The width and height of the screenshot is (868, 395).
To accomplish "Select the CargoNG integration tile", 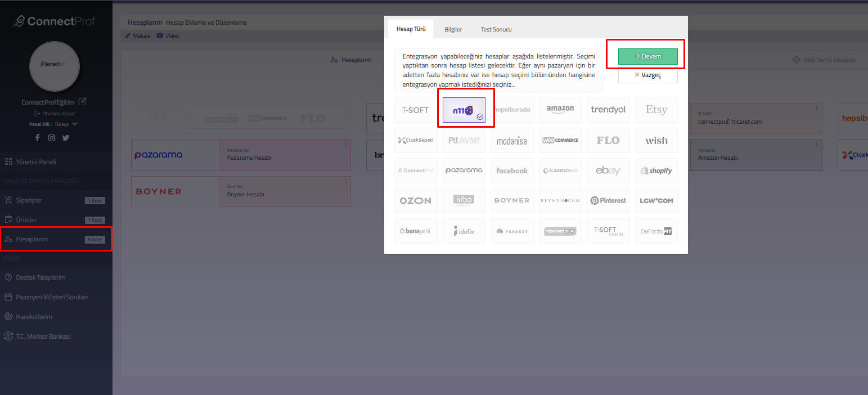I will tap(560, 170).
